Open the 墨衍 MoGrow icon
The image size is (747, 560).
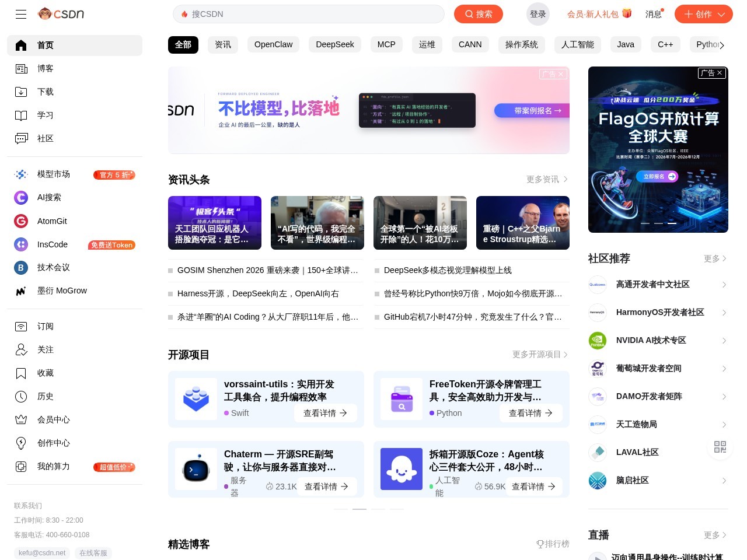(x=21, y=290)
